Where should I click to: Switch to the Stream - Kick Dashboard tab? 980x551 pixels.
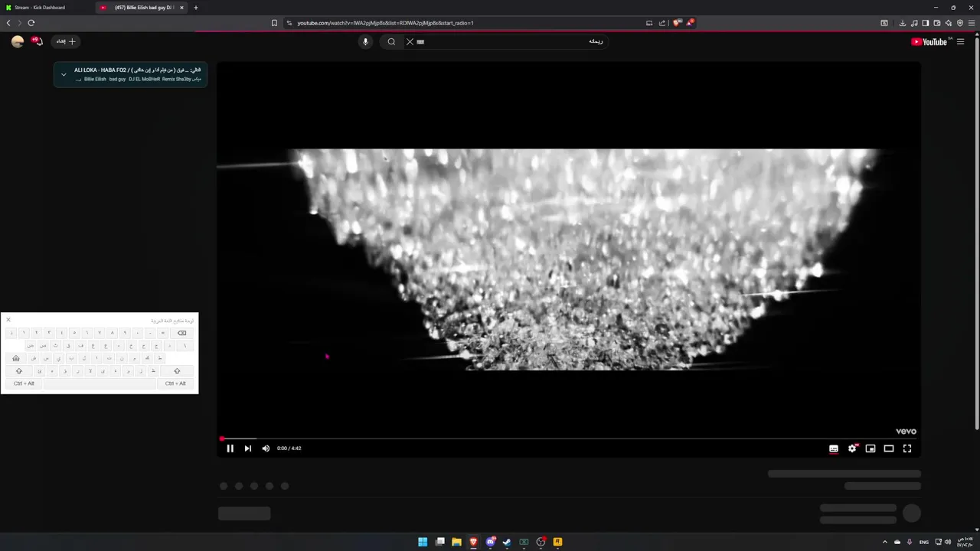[x=44, y=8]
